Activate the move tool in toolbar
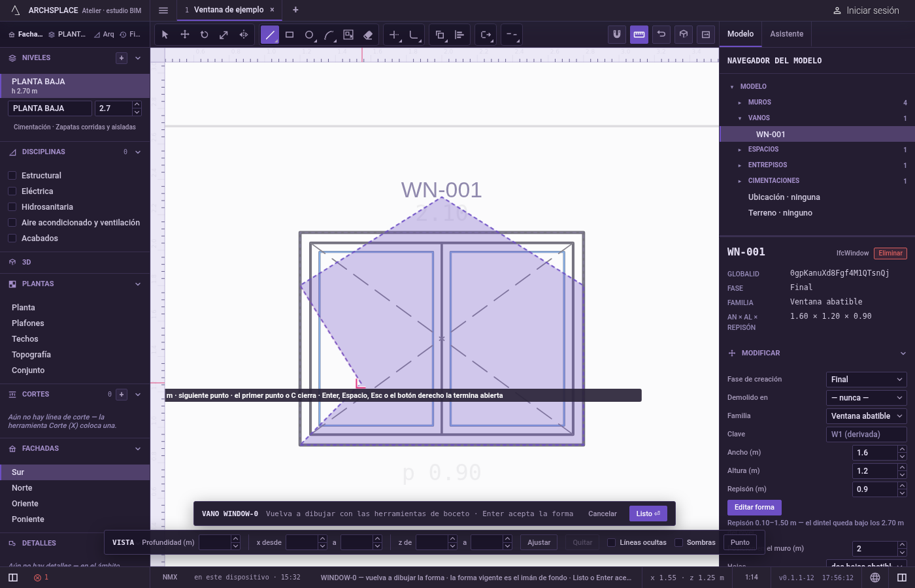Viewport: 915px width, 588px height. [185, 35]
